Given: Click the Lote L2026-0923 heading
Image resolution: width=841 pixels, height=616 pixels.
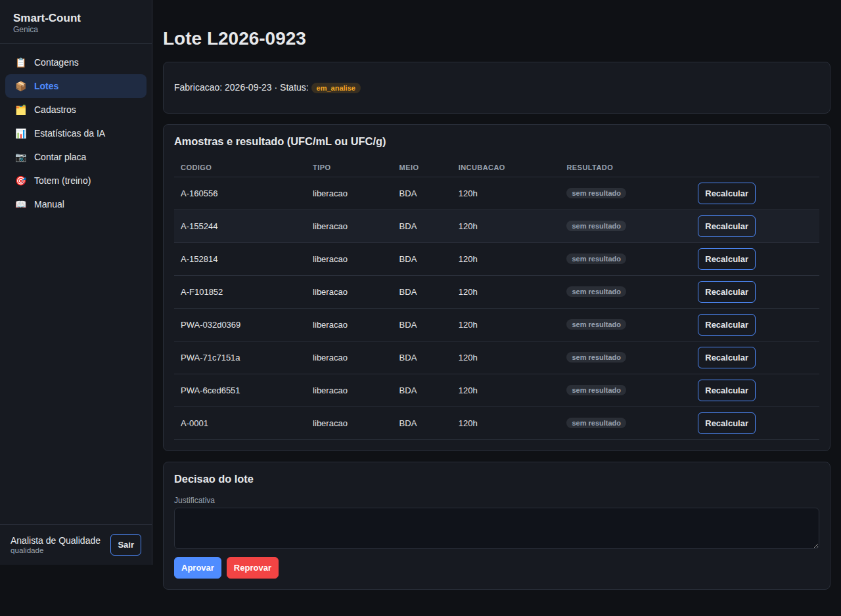Looking at the screenshot, I should (x=235, y=38).
